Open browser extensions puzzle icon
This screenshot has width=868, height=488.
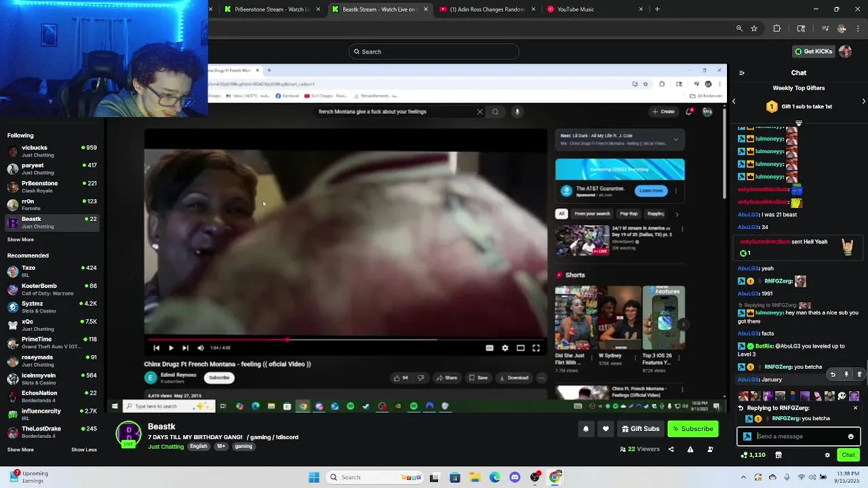tap(777, 28)
